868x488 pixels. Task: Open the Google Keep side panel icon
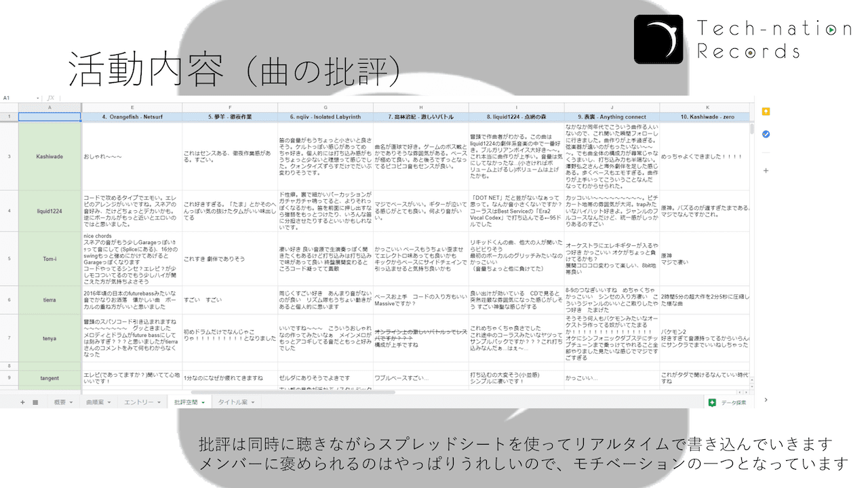coord(766,112)
